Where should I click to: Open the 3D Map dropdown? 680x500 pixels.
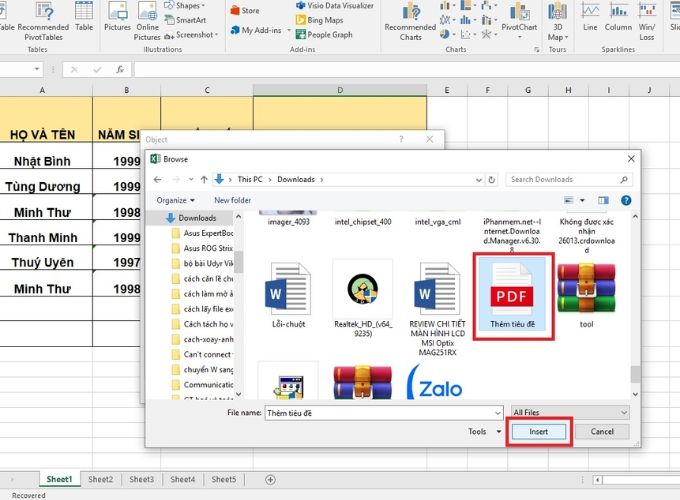pos(557,22)
